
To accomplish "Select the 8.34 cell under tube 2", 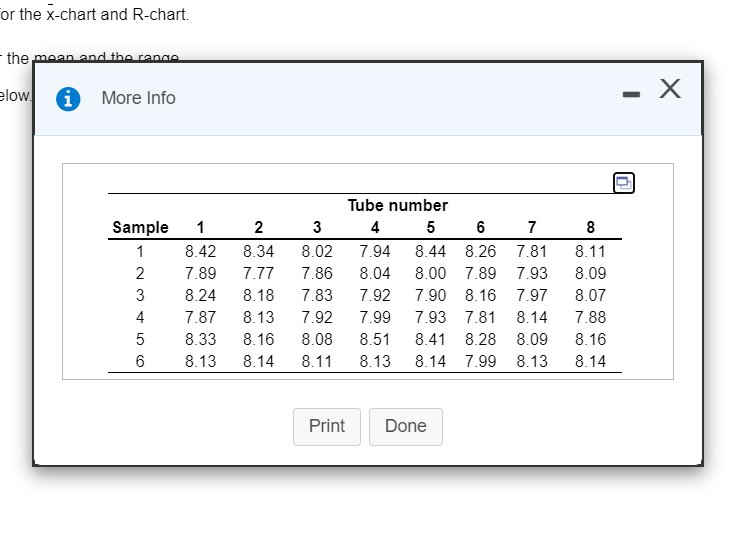I will (x=259, y=250).
